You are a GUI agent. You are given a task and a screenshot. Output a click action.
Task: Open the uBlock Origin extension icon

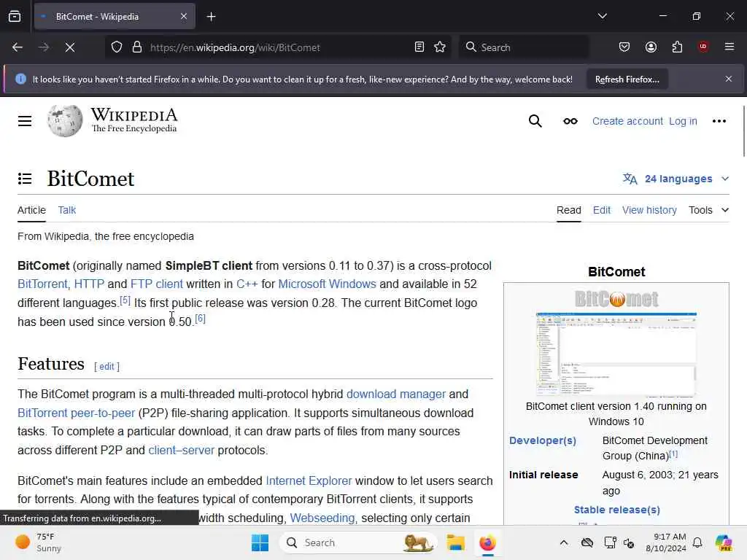pos(703,47)
